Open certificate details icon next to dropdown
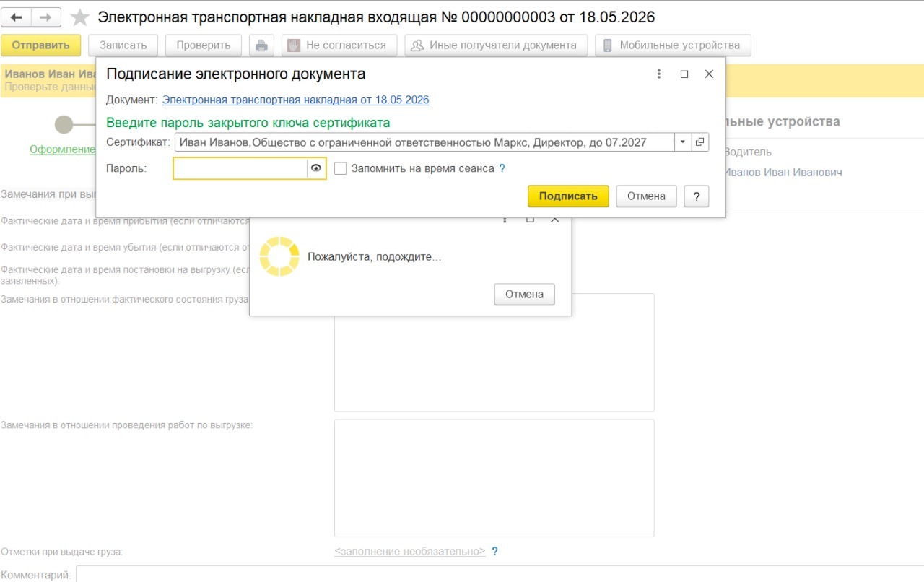Image resolution: width=924 pixels, height=582 pixels. click(x=699, y=142)
